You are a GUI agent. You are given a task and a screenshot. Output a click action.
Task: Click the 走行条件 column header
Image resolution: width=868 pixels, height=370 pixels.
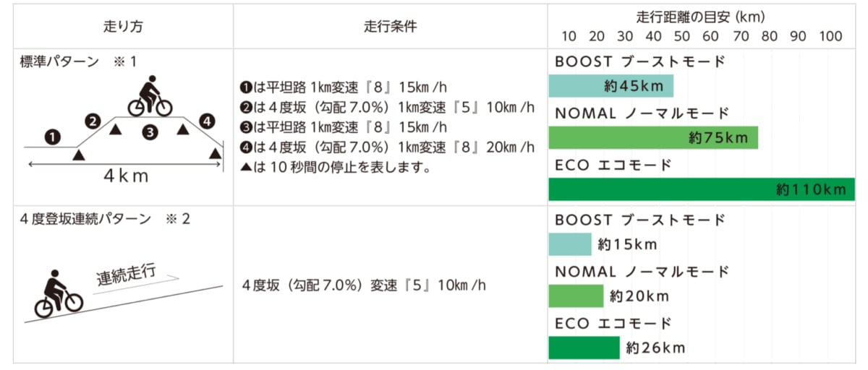(x=390, y=27)
